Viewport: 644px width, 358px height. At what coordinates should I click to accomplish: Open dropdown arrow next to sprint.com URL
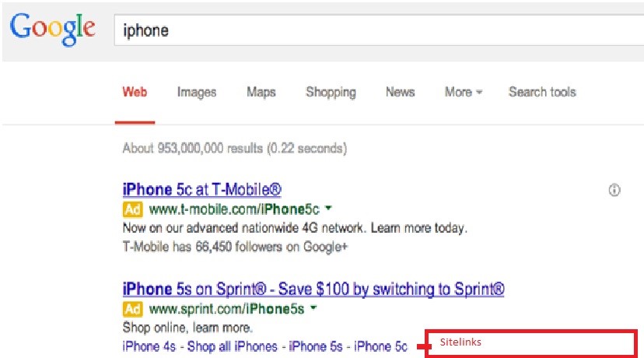coord(313,309)
